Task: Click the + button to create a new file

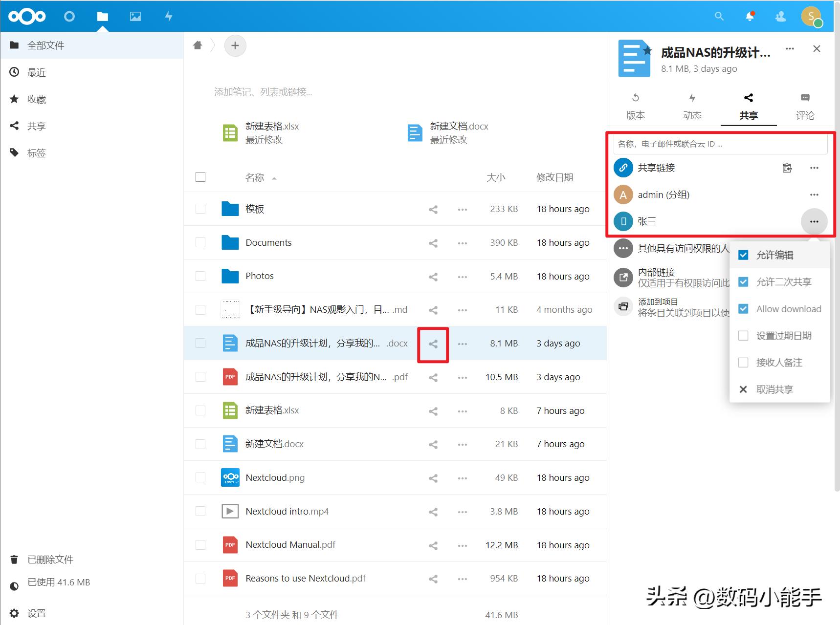Action: pos(235,45)
